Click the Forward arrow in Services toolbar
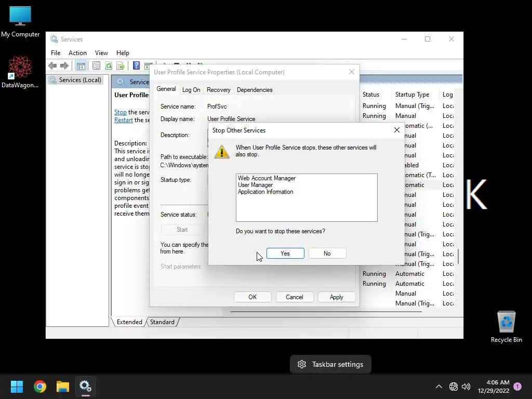Image resolution: width=532 pixels, height=399 pixels. point(64,65)
